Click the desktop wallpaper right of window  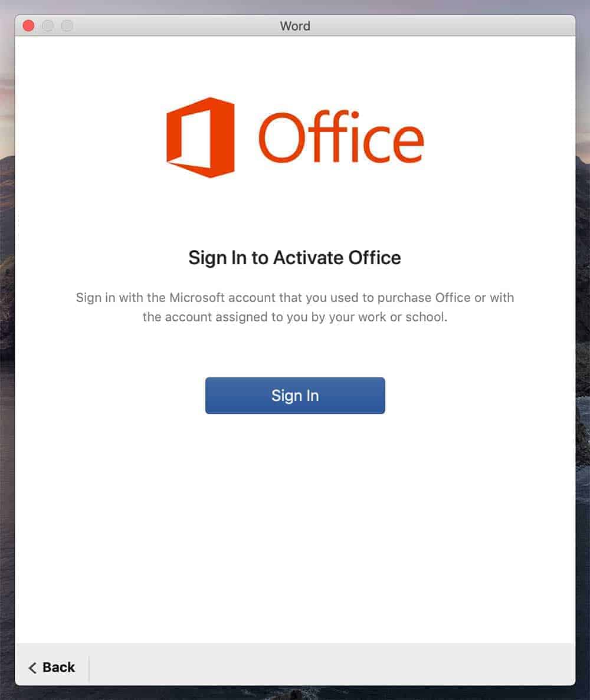[583, 357]
